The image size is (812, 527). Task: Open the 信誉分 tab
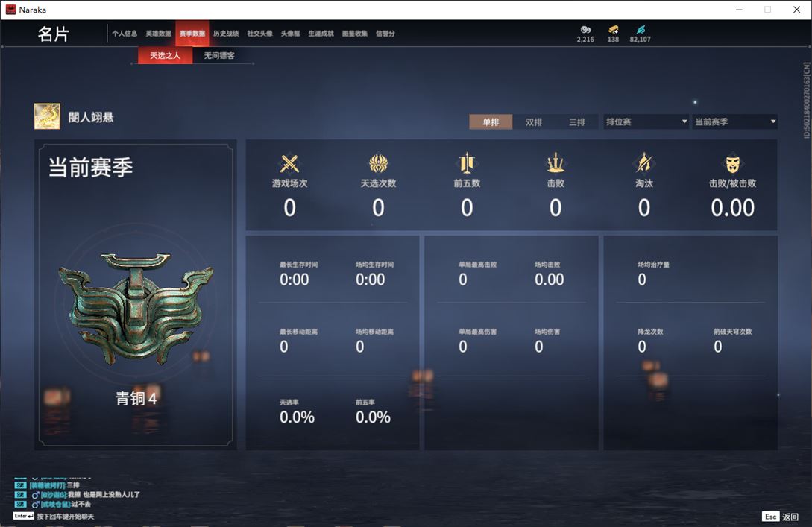385,34
